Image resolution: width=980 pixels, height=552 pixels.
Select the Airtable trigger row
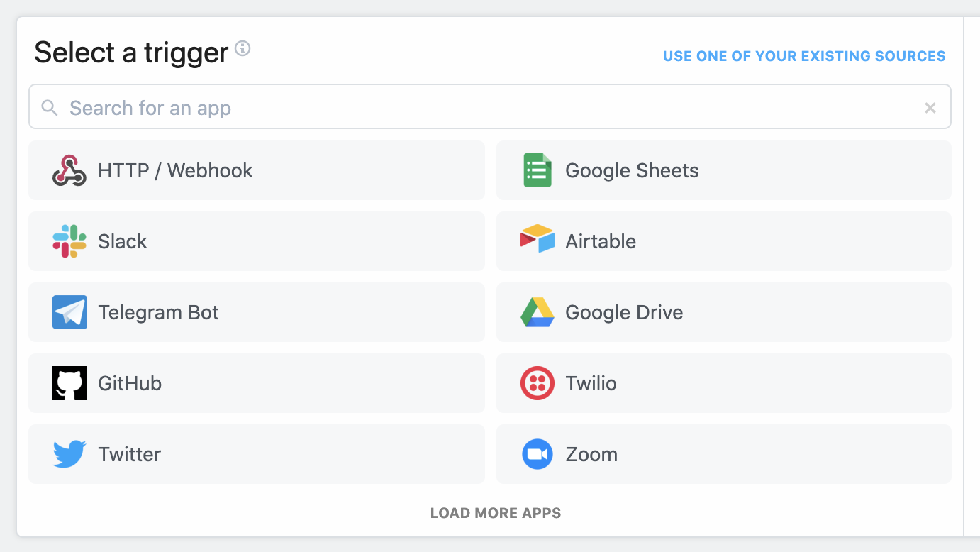click(723, 241)
